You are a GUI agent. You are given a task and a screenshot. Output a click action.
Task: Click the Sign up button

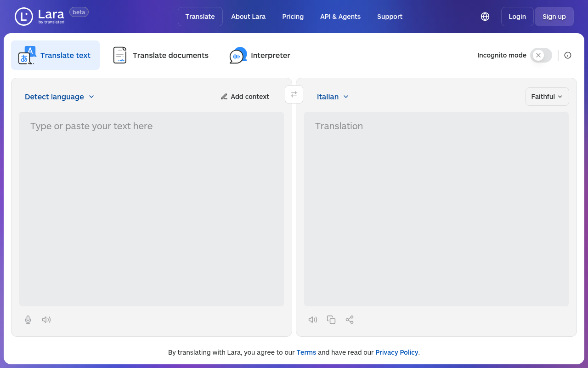tap(554, 16)
